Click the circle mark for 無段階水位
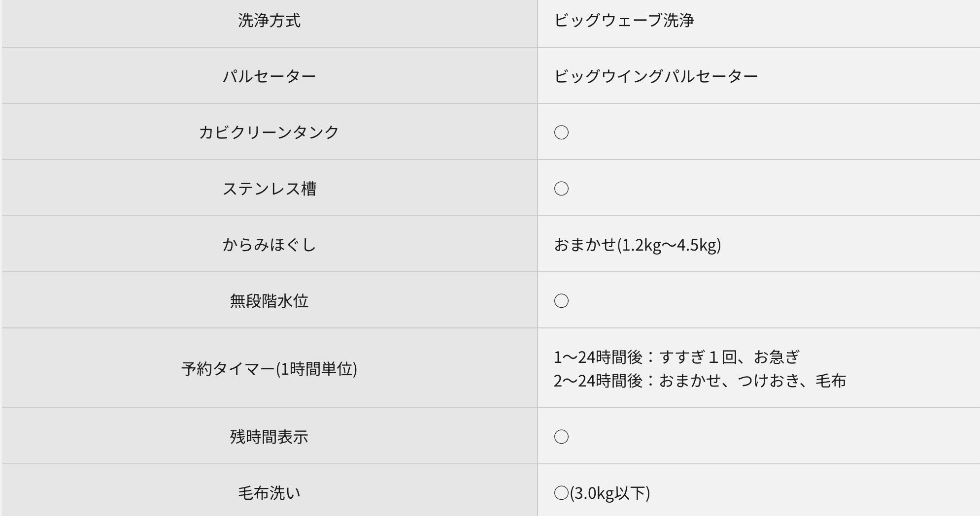This screenshot has height=516, width=980. 561,301
